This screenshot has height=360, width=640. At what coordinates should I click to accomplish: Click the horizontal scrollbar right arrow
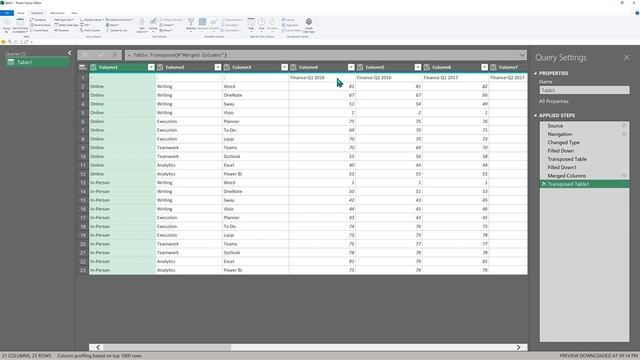518,347
